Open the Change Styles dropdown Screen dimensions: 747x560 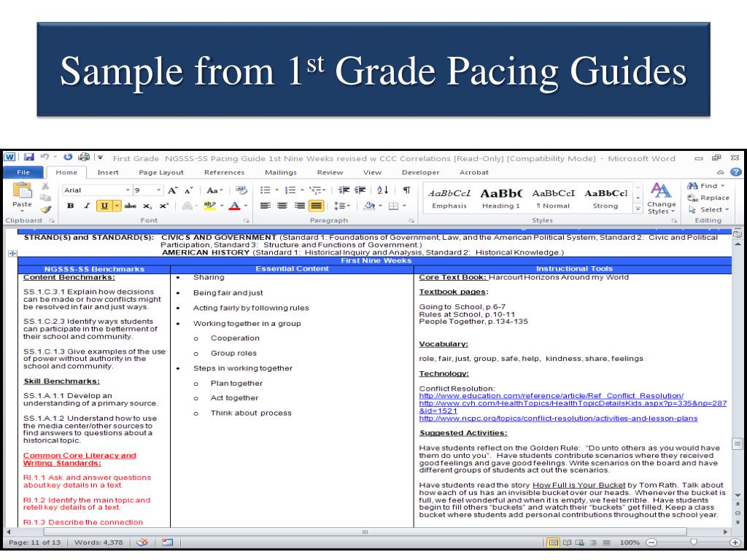coord(661,198)
